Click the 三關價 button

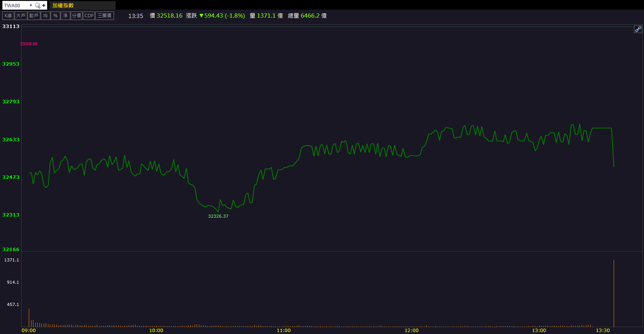point(104,16)
